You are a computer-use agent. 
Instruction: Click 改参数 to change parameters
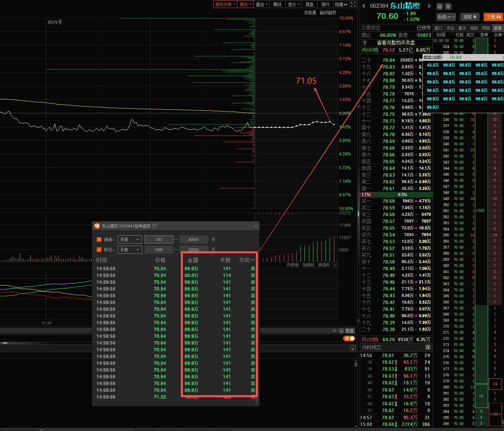click(x=293, y=265)
